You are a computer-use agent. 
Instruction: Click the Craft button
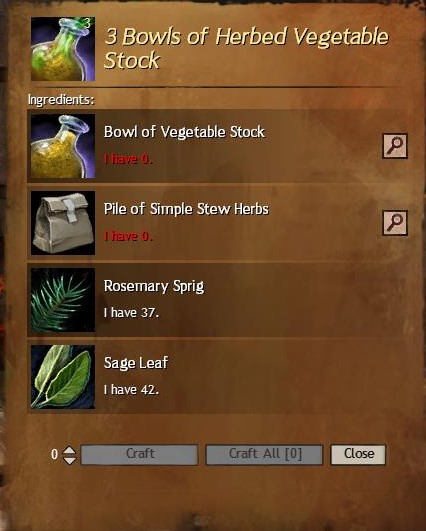(x=140, y=454)
